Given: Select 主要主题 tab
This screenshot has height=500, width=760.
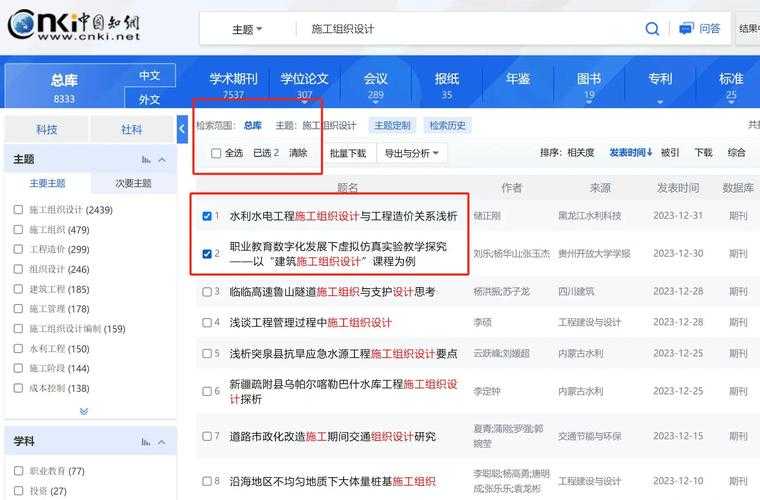Looking at the screenshot, I should (x=47, y=184).
